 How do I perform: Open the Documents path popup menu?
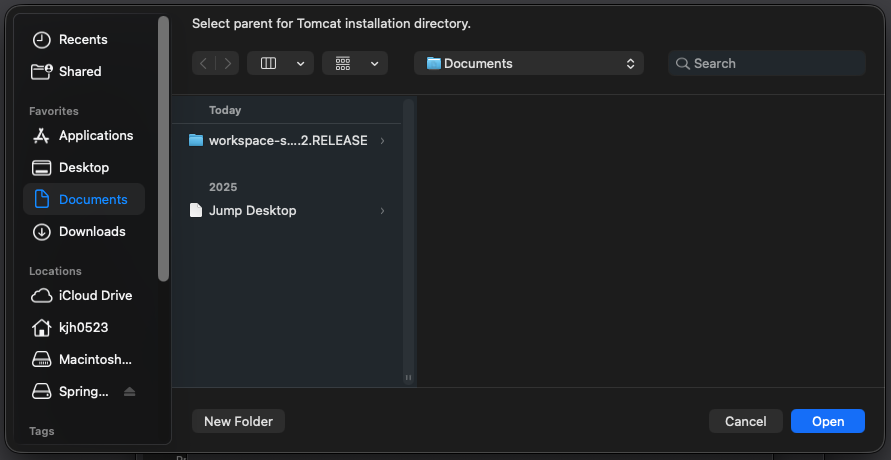528,63
